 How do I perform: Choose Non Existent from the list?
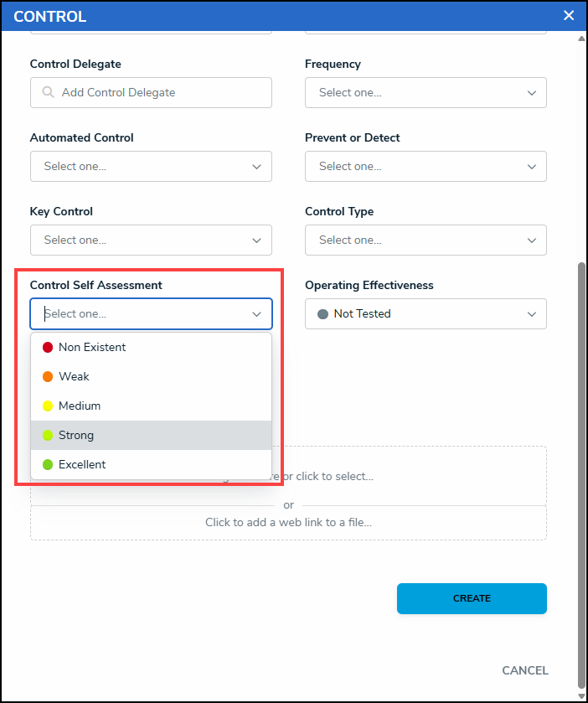[x=151, y=347]
